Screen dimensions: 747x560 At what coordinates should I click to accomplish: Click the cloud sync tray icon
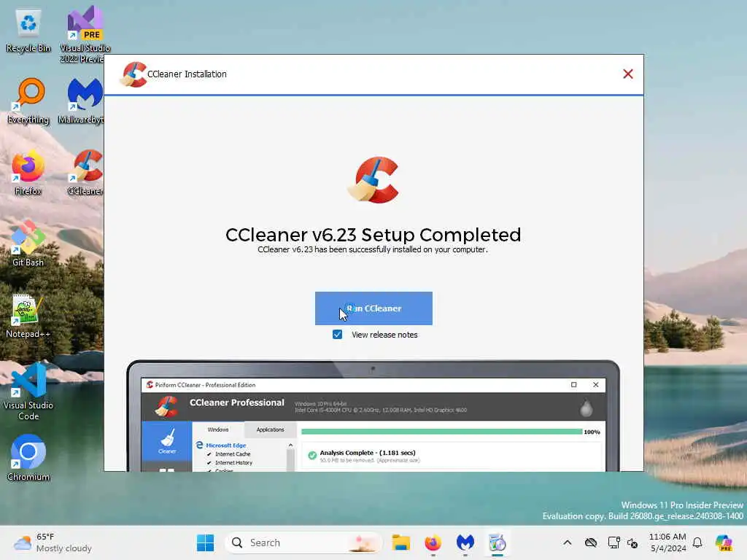591,542
